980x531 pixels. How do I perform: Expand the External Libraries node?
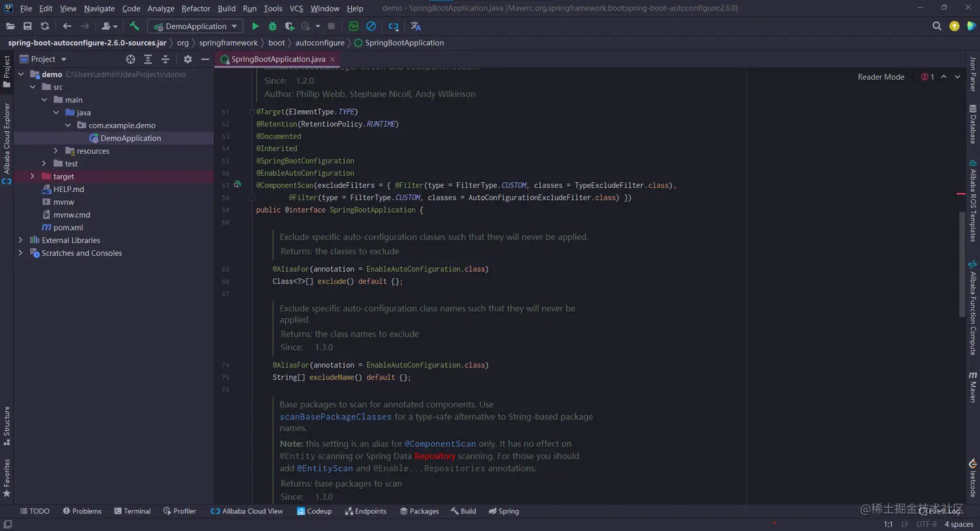[x=21, y=241]
